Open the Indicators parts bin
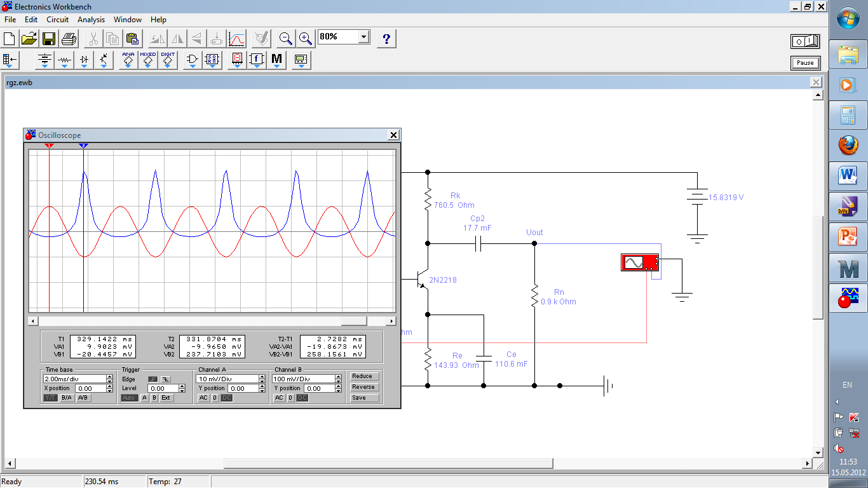Image resolution: width=868 pixels, height=488 pixels. [x=237, y=60]
